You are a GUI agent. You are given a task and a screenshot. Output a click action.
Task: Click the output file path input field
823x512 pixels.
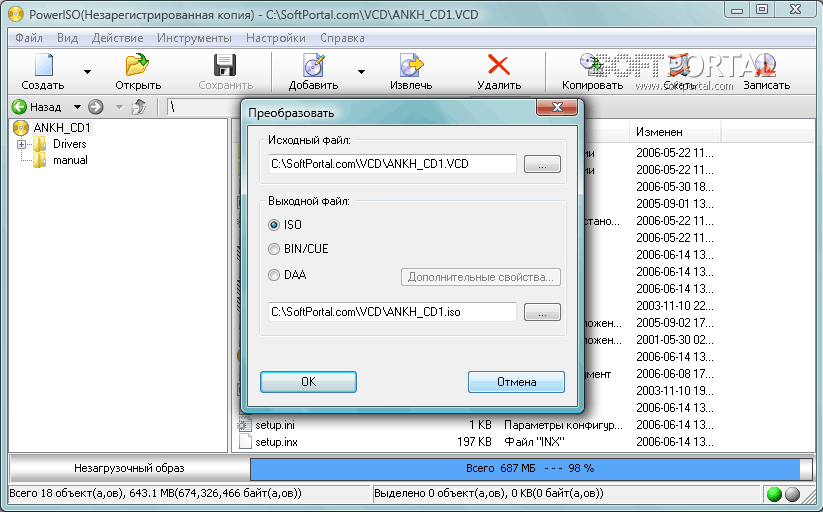click(x=392, y=312)
